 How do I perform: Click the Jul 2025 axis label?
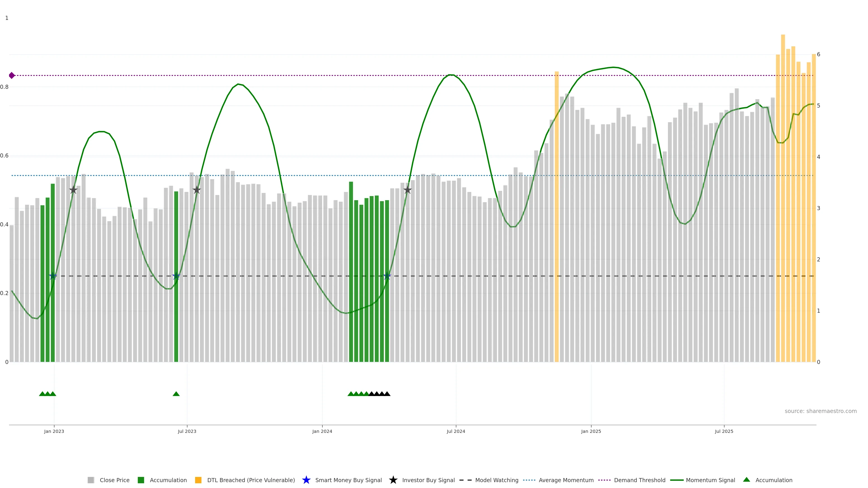724,431
